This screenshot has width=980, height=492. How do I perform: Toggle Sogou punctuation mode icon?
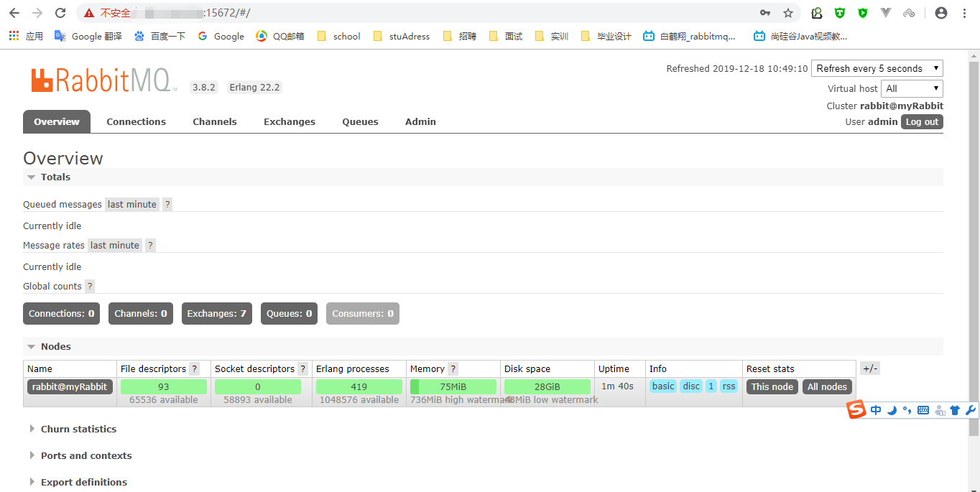[x=907, y=410]
